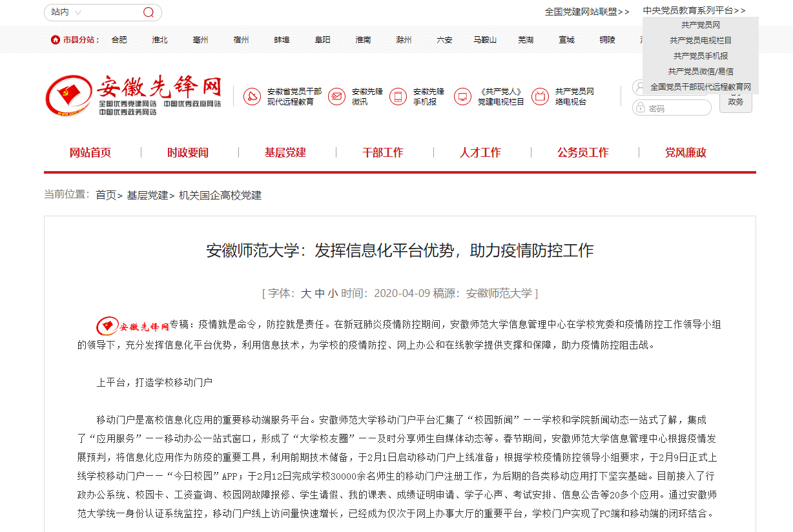
Task: Click the 安徽先锋网 site logo
Action: (x=134, y=96)
